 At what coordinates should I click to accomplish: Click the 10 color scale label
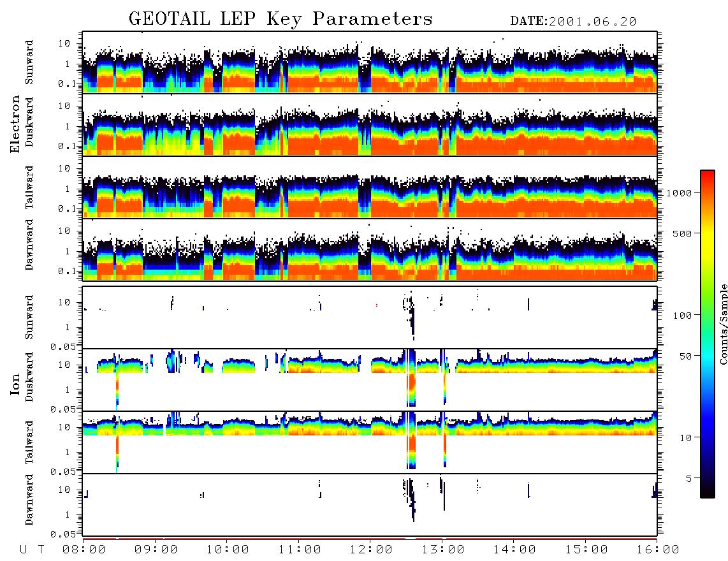(685, 438)
